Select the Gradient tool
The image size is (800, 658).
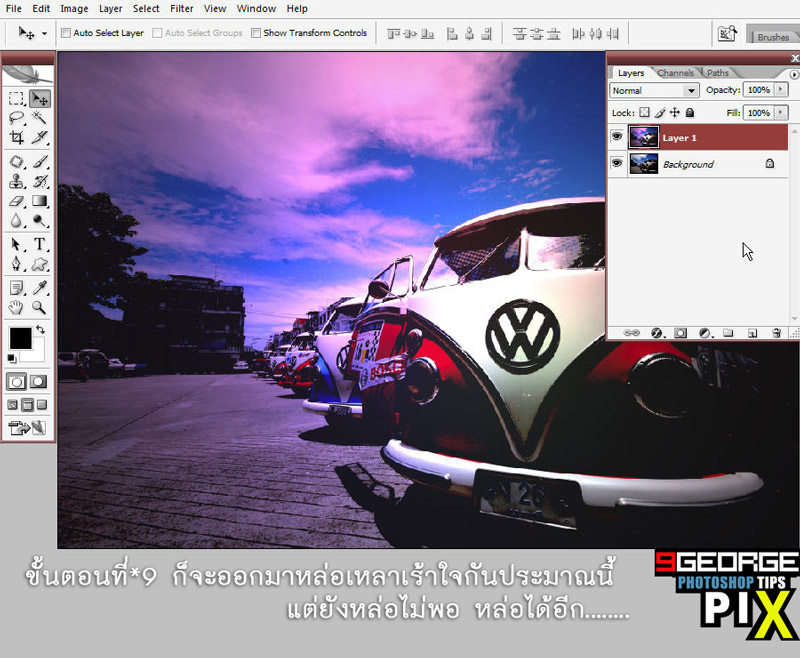(39, 201)
